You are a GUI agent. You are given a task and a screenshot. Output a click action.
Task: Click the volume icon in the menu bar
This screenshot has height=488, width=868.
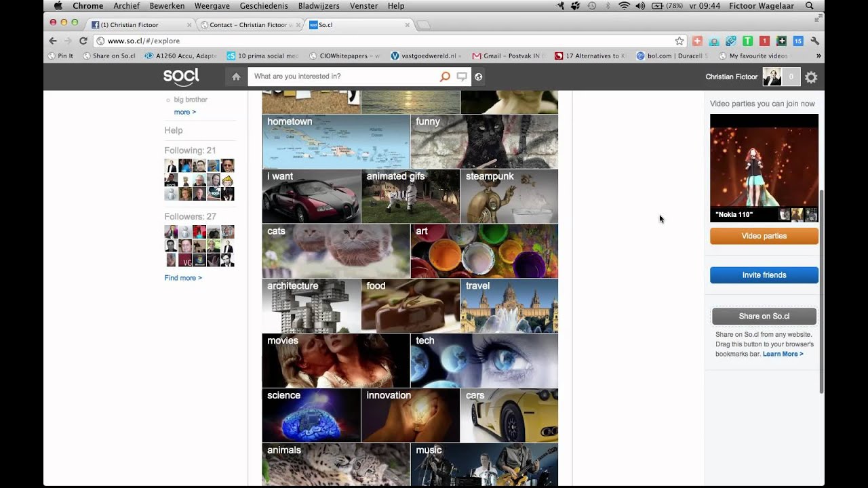point(641,5)
